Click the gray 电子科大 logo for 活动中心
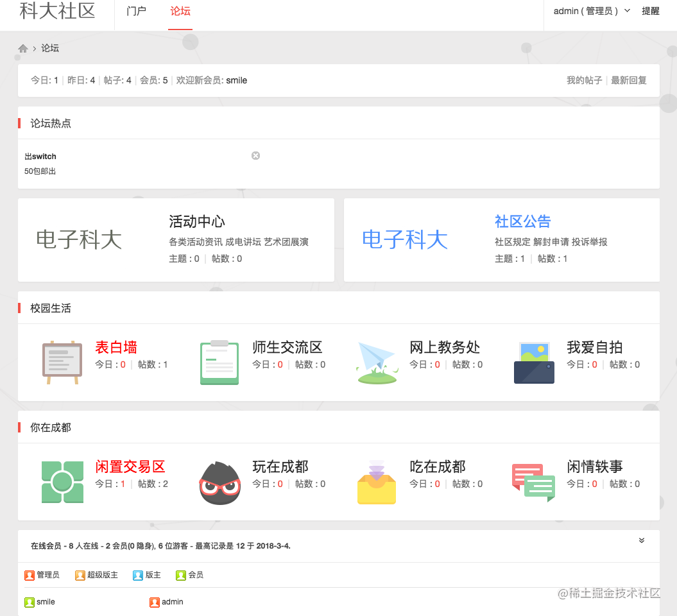The width and height of the screenshot is (677, 616). (x=79, y=239)
